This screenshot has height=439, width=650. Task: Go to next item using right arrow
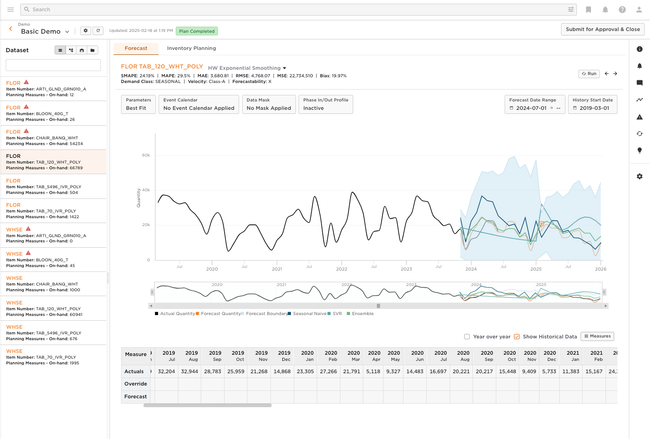(615, 74)
